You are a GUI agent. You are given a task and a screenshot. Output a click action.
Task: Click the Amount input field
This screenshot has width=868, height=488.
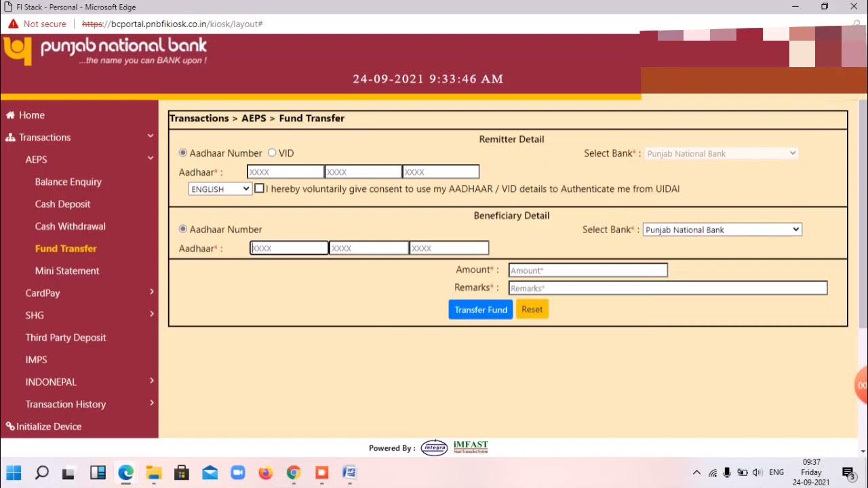click(588, 270)
